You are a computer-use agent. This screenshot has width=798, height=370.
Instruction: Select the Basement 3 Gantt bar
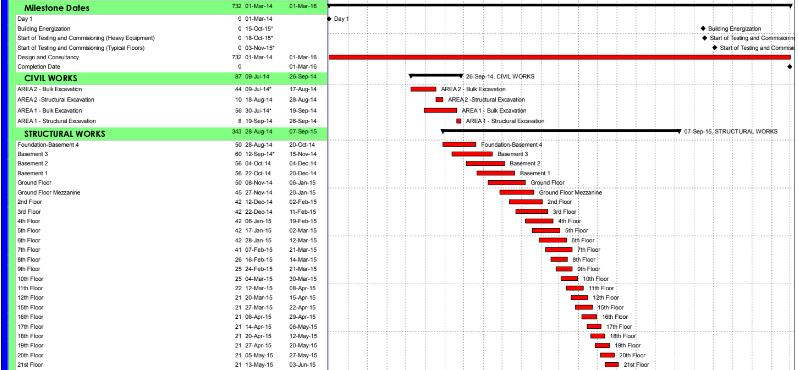pos(472,154)
